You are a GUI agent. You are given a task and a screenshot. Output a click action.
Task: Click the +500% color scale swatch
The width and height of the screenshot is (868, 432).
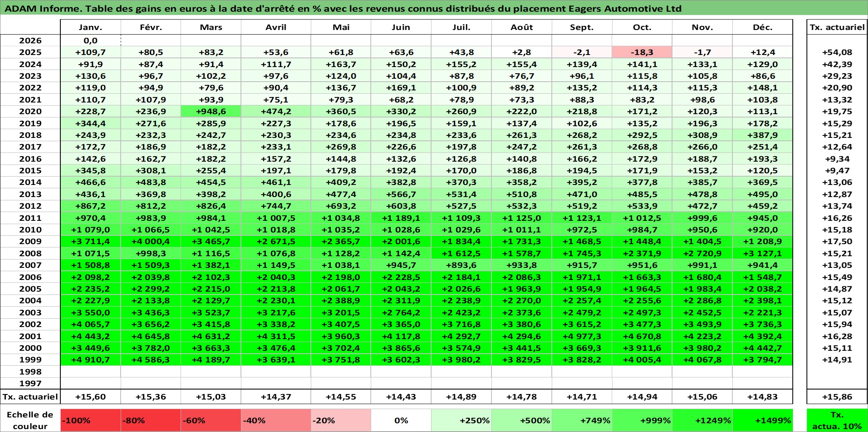[x=522, y=420]
